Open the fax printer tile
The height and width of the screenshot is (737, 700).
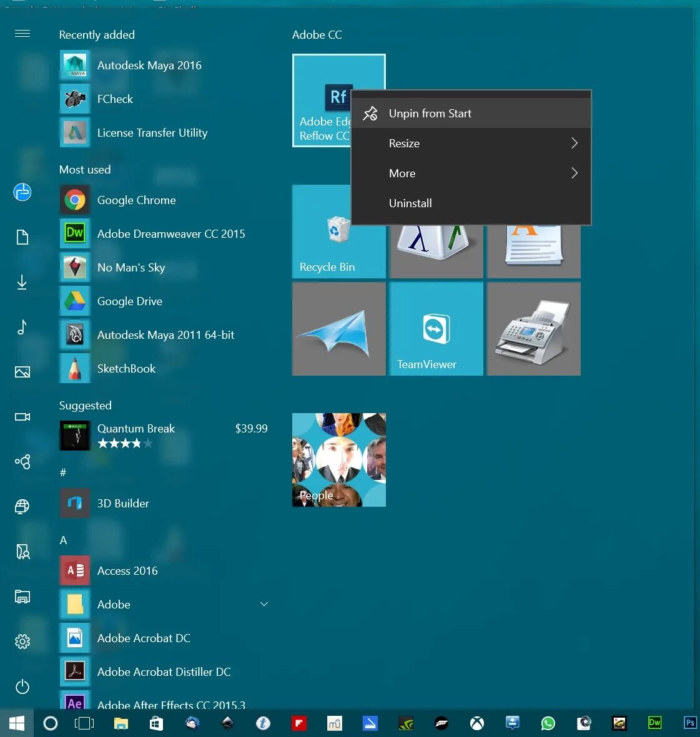tap(533, 328)
